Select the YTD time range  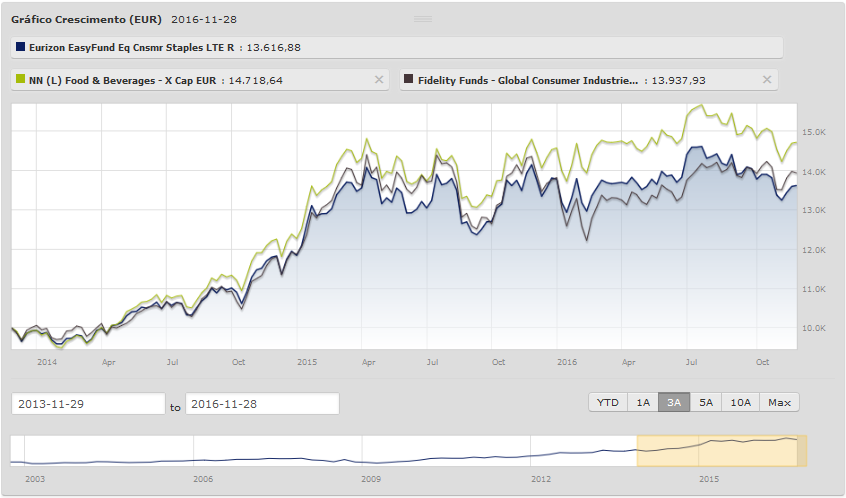[x=607, y=402]
